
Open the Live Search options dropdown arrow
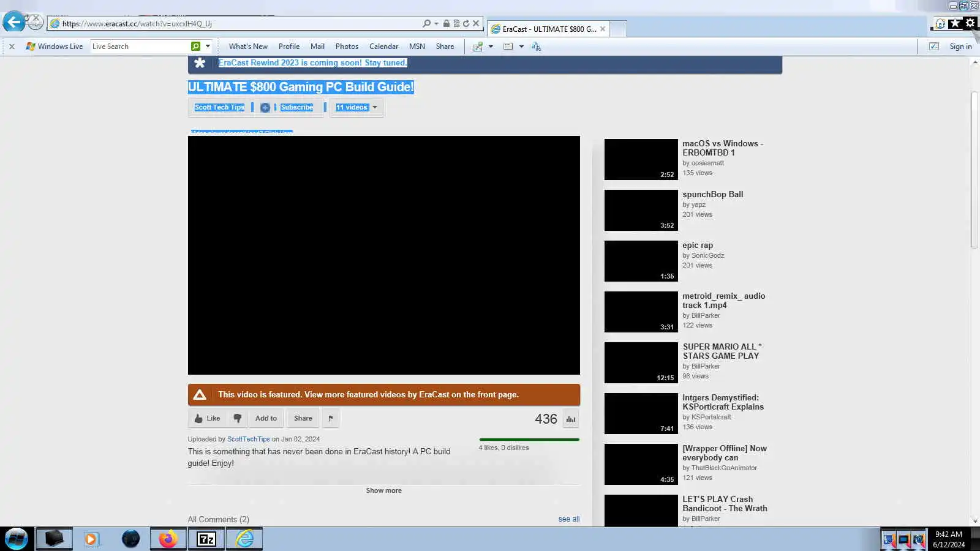pos(208,47)
